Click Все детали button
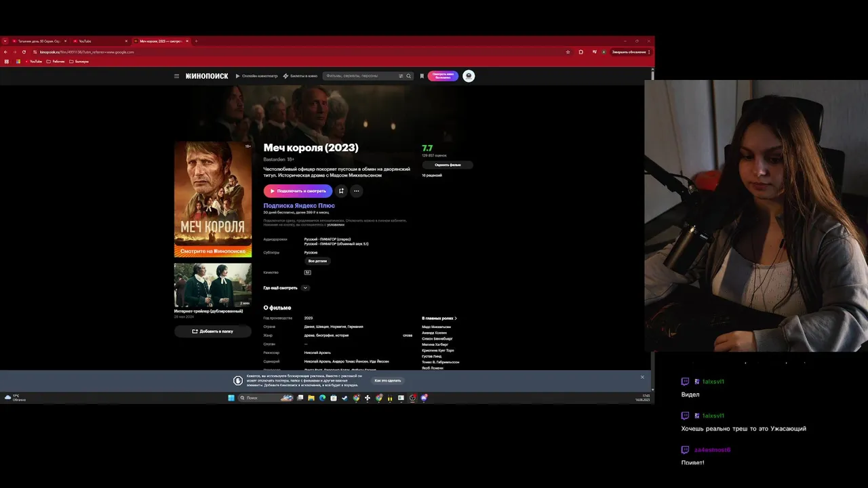Image resolution: width=868 pixels, height=488 pixels. pos(317,261)
